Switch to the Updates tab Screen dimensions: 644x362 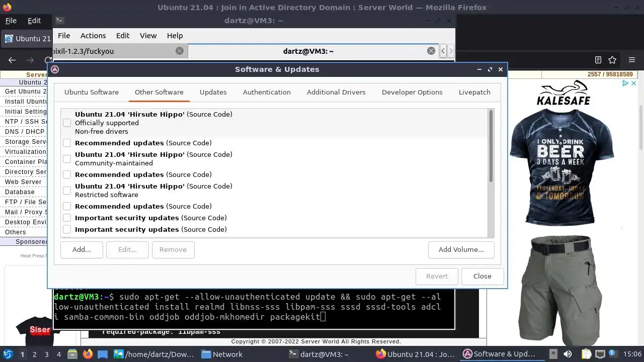(x=213, y=92)
